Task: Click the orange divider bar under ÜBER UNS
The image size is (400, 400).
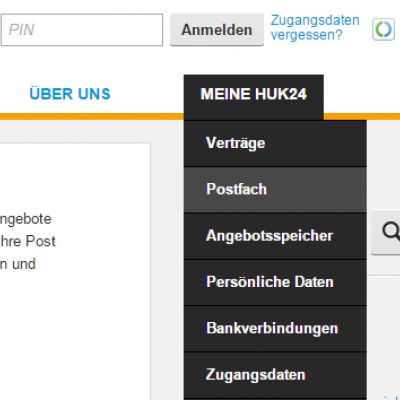Action: tap(92, 116)
